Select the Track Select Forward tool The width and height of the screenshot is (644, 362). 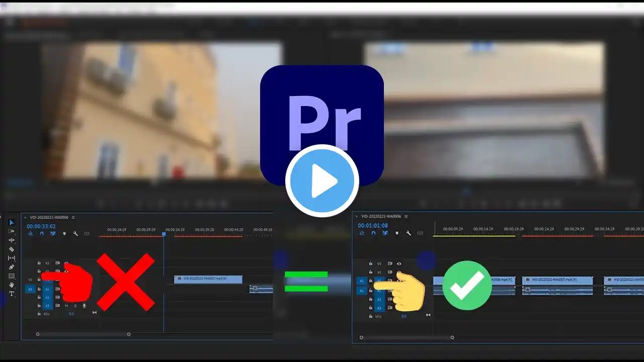(12, 231)
